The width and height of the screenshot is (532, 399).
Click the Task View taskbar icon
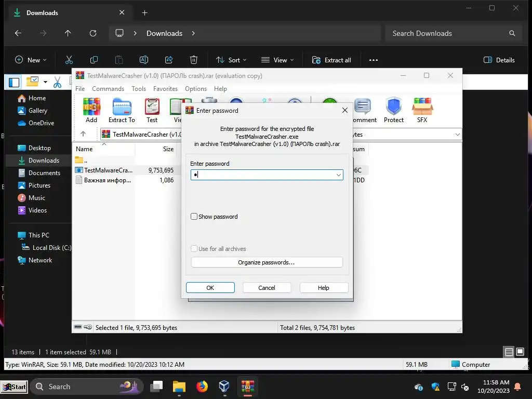tap(156, 387)
